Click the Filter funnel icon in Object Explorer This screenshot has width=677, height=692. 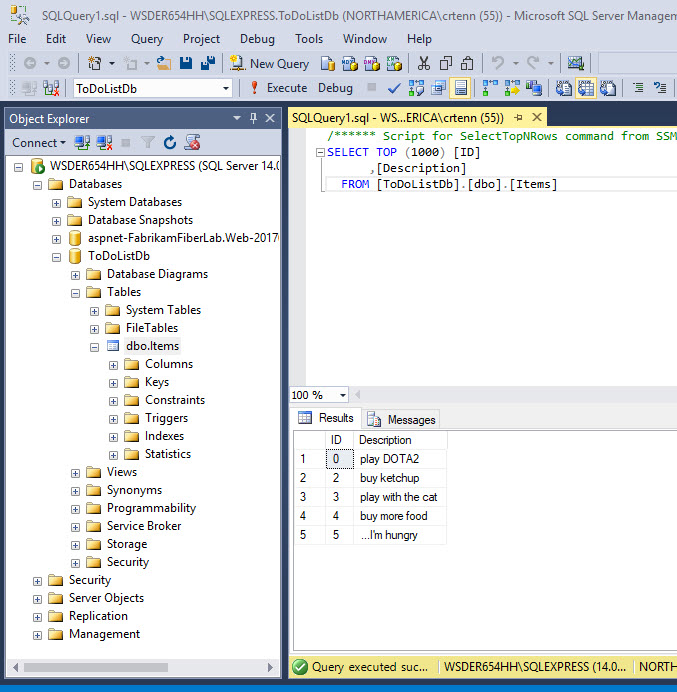coord(148,143)
